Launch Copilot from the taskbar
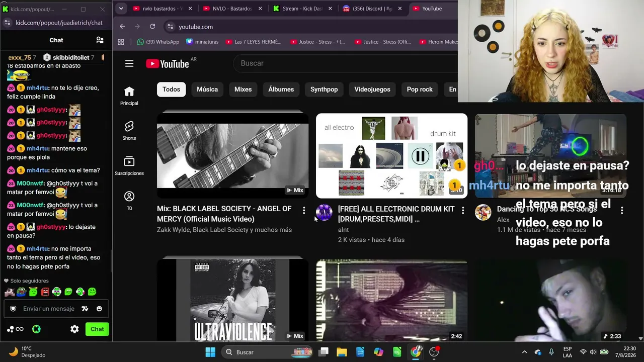 tap(378, 352)
